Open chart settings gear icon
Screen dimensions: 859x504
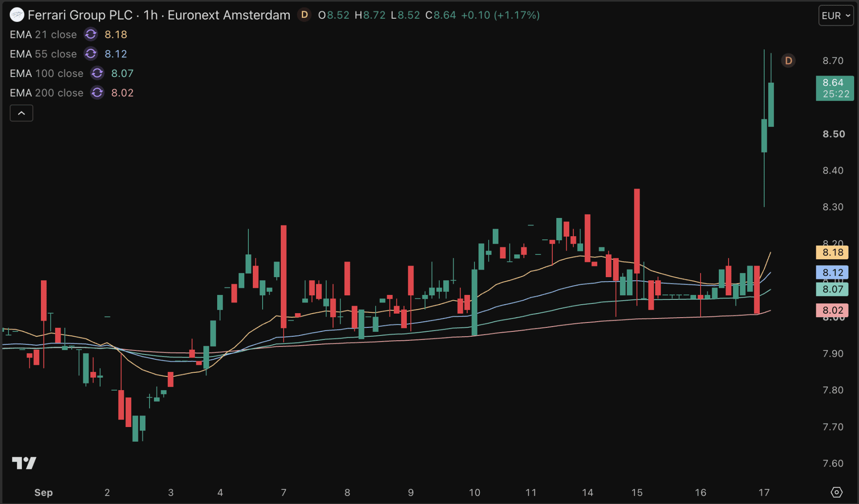pyautogui.click(x=837, y=492)
